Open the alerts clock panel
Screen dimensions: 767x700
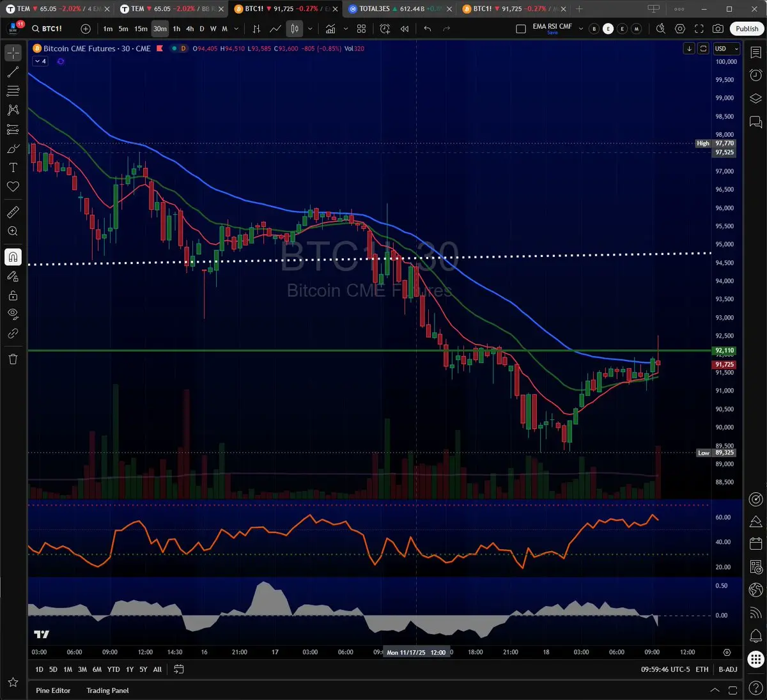[x=755, y=75]
